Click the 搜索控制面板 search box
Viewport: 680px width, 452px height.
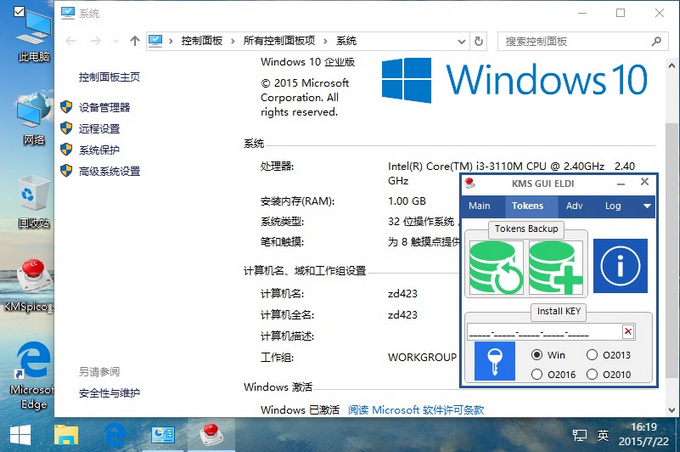[570, 41]
